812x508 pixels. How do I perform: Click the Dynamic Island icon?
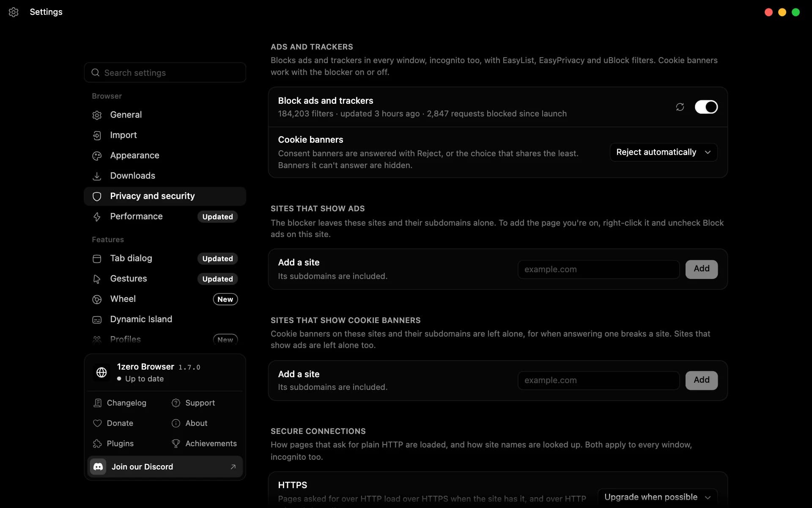tap(97, 320)
